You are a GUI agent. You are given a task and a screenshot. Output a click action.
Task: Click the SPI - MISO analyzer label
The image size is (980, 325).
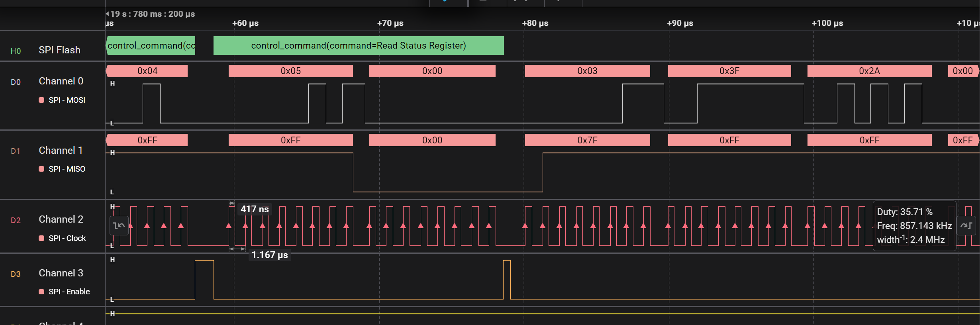click(x=67, y=169)
